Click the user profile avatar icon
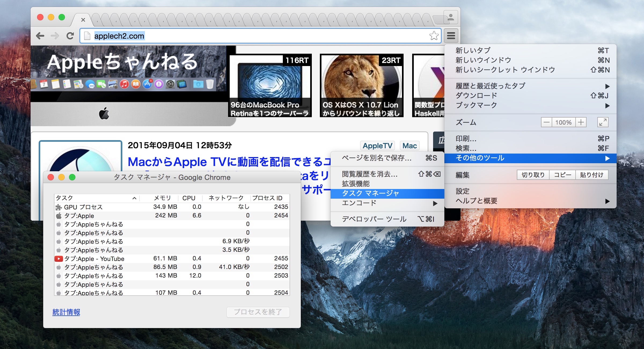644x349 pixels. coord(451,17)
